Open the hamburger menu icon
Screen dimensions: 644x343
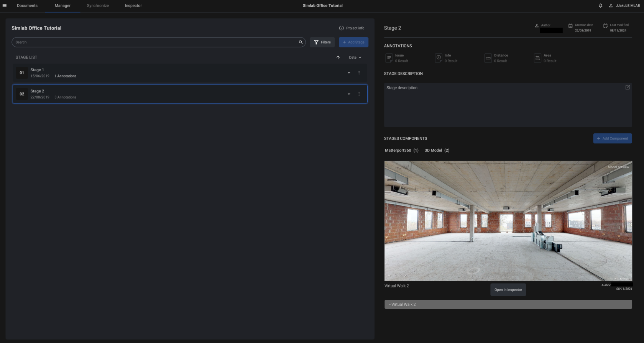point(5,6)
